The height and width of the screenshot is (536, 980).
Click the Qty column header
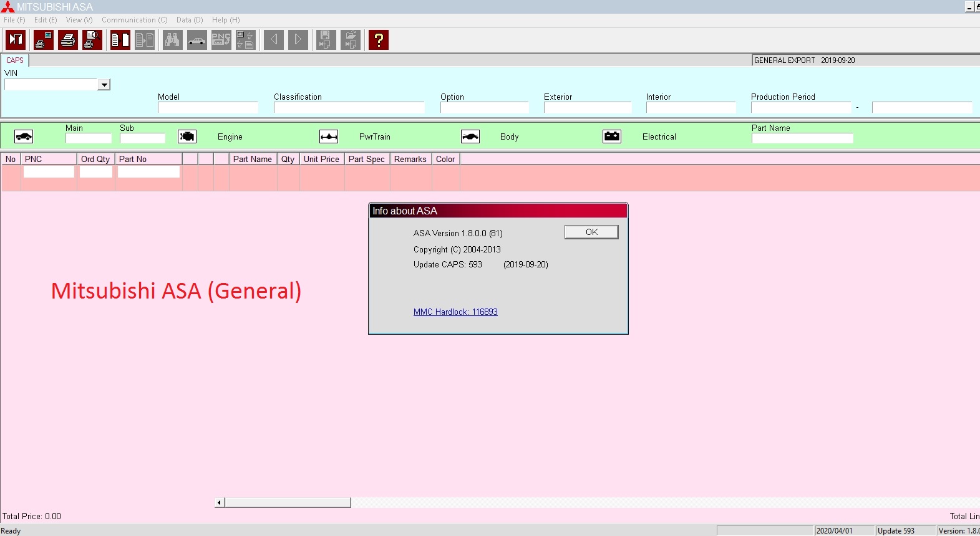288,159
